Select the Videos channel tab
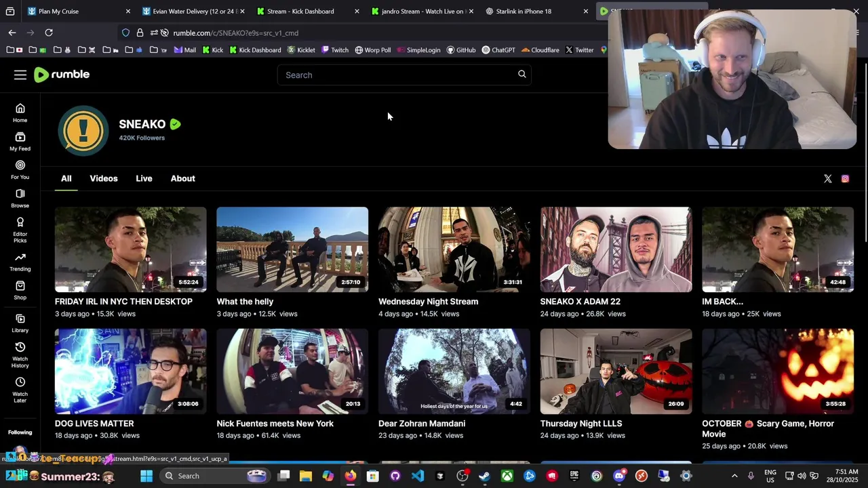The width and height of the screenshot is (868, 488). (x=104, y=178)
